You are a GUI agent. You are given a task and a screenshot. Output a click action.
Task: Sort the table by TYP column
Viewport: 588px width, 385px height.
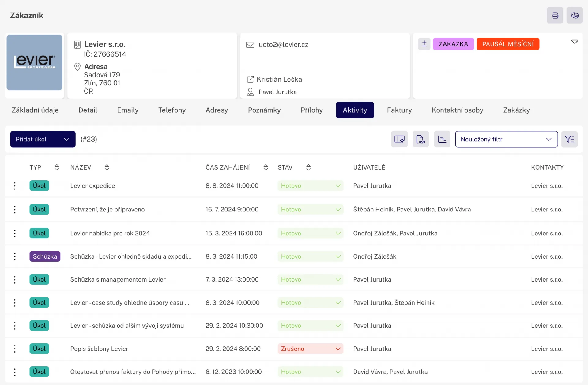point(57,167)
